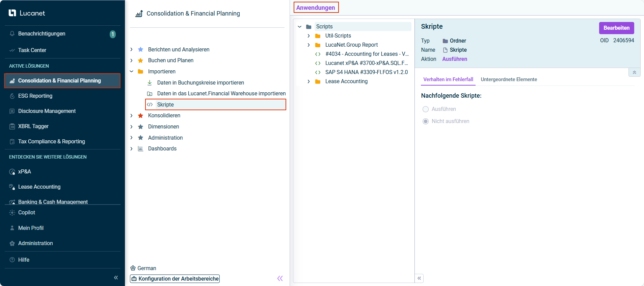
Task: Open the Skripte entry under Importieren
Action: click(x=216, y=104)
